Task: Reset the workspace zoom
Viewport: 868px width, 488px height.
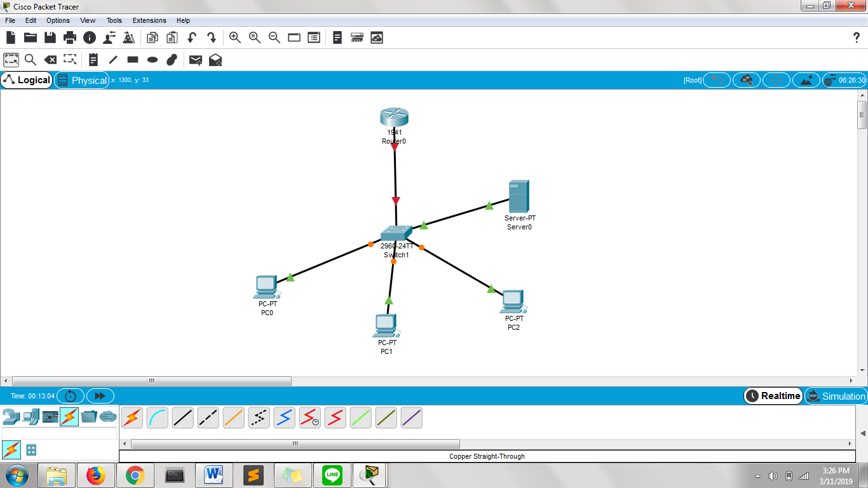Action: click(255, 37)
